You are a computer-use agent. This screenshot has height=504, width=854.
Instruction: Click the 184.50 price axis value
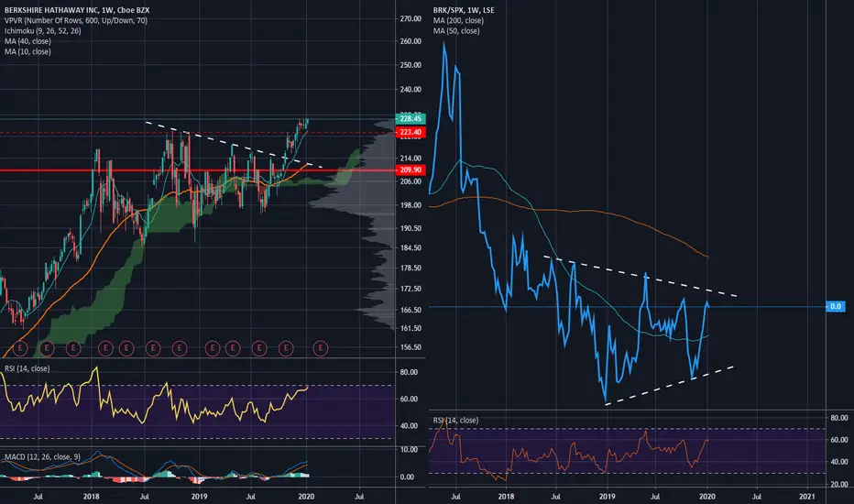tap(411, 247)
